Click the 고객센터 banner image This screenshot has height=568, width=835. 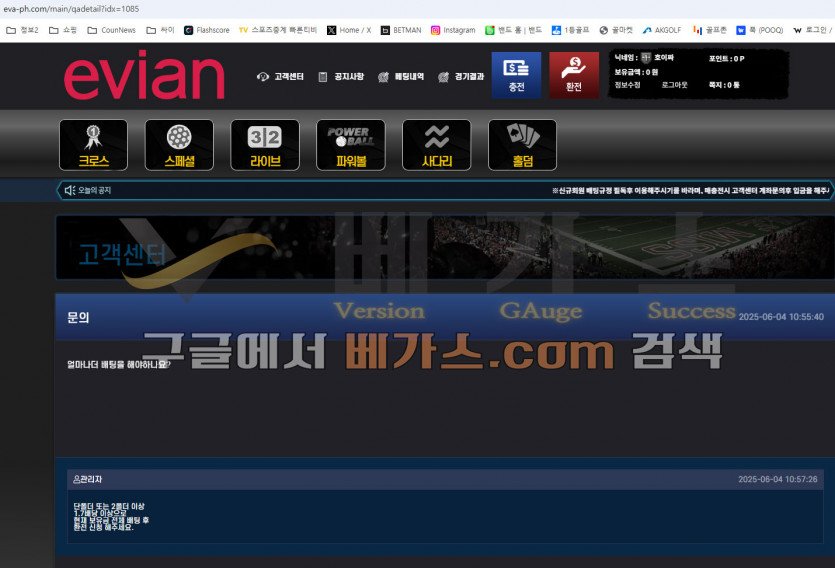coord(445,248)
